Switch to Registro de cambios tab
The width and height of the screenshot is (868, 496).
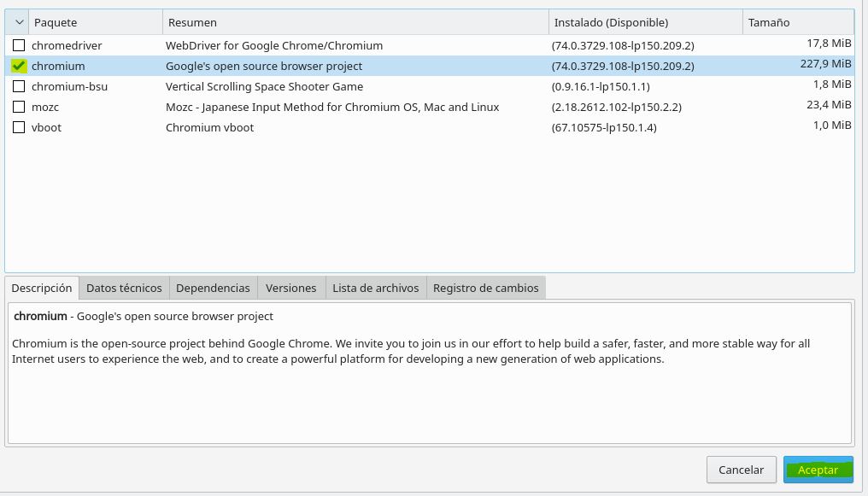coord(486,288)
